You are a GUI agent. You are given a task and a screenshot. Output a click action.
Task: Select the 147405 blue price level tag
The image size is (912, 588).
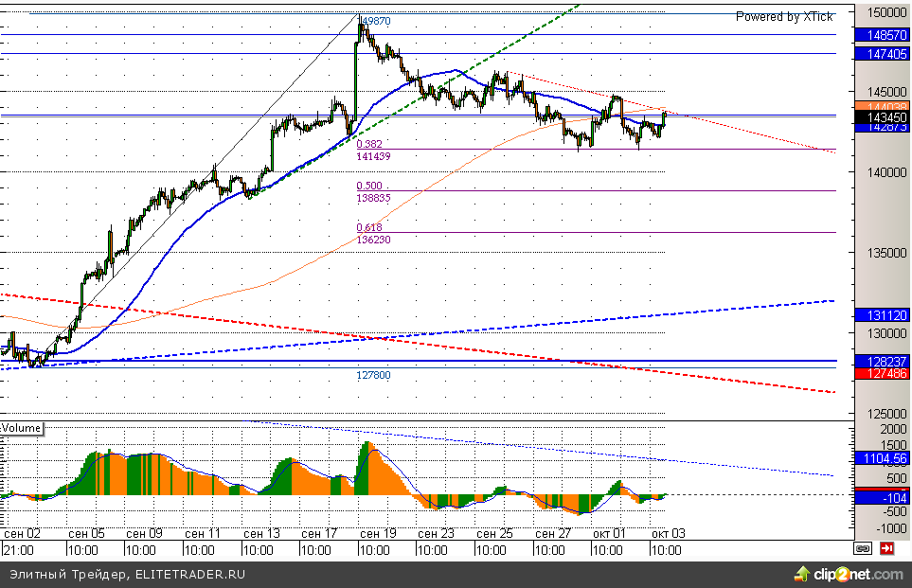pos(882,55)
